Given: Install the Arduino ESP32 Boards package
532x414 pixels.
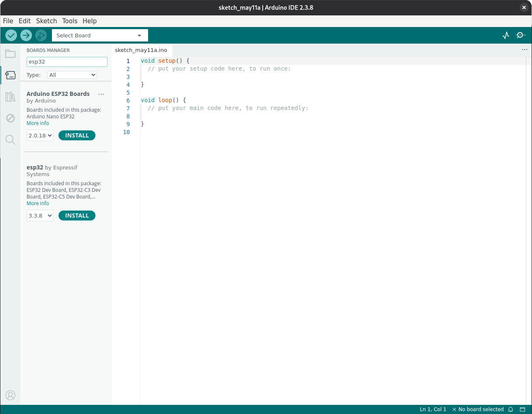Looking at the screenshot, I should coord(77,135).
